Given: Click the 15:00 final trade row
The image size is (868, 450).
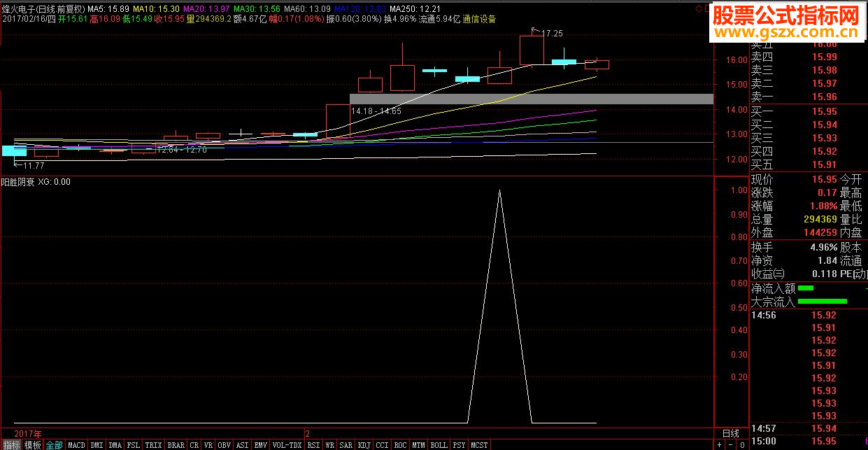Looking at the screenshot, I should click(x=795, y=441).
